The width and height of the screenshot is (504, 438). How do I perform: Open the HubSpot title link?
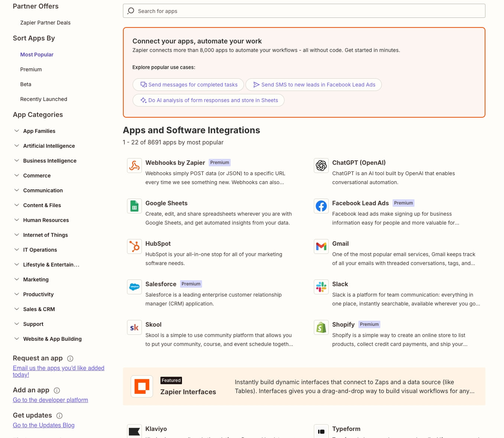pyautogui.click(x=158, y=243)
